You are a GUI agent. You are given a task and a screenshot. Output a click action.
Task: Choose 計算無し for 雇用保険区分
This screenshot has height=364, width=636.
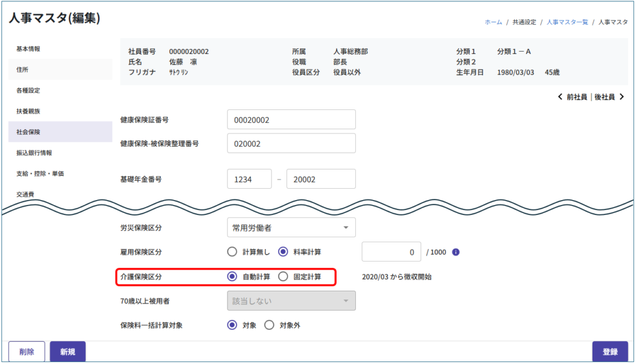tap(233, 252)
